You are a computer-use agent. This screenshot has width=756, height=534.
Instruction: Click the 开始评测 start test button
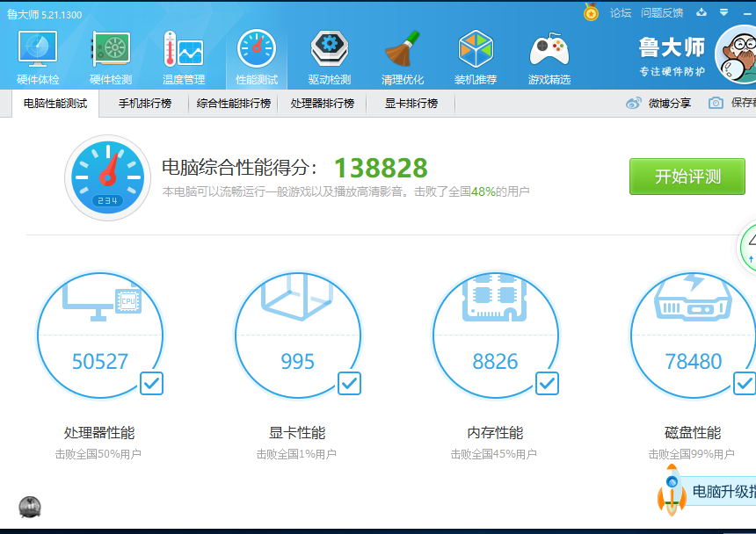(x=687, y=177)
